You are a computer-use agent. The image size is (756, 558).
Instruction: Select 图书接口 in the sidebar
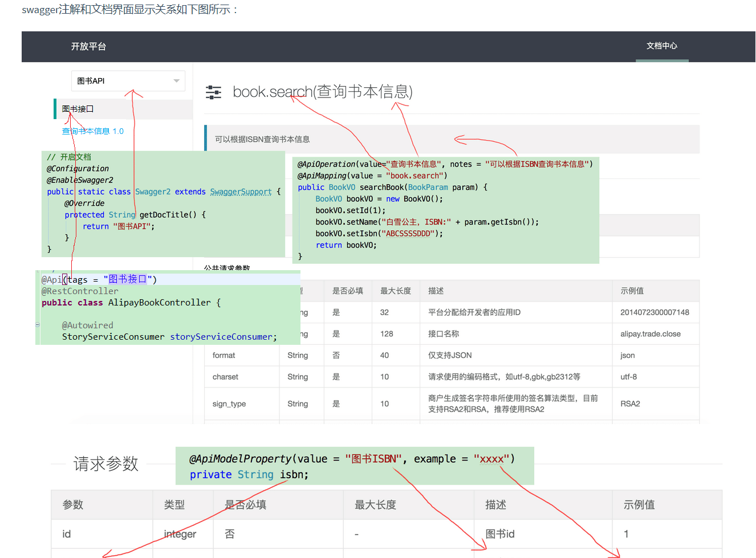78,109
